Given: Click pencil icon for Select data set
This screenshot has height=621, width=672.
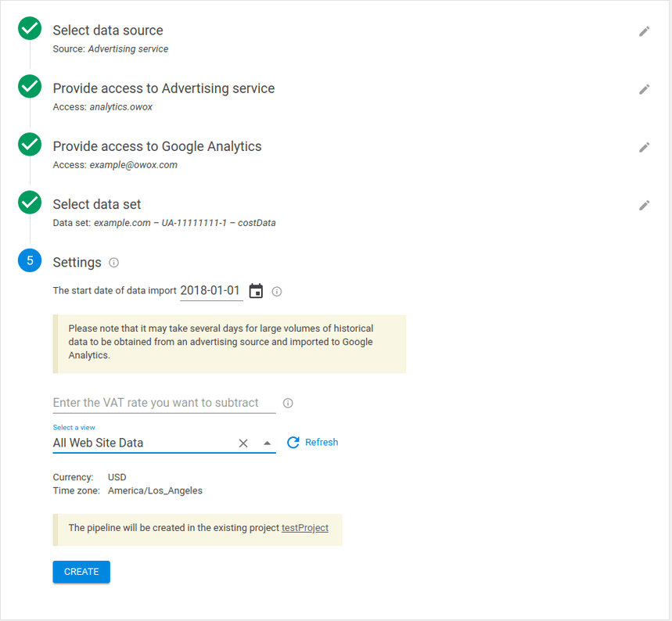Looking at the screenshot, I should pos(644,205).
